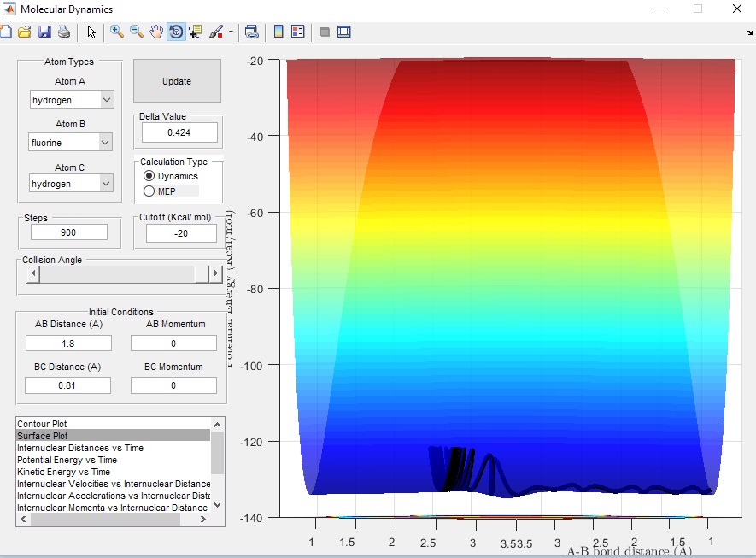The height and width of the screenshot is (558, 756).
Task: Open the Atom A dropdown
Action: coord(72,100)
